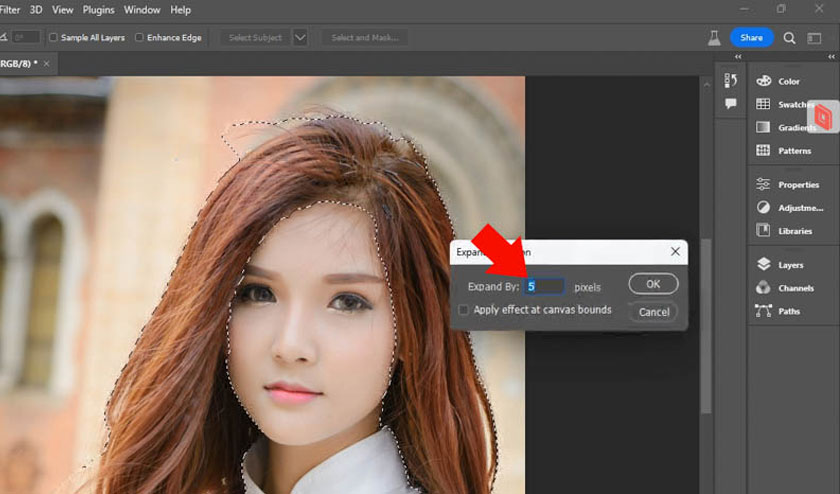Open the Properties panel icon
Viewport: 840px width, 494px height.
coord(763,184)
